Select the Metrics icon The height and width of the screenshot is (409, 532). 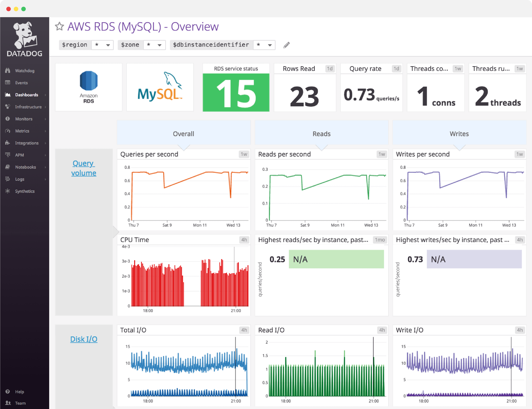(22, 131)
